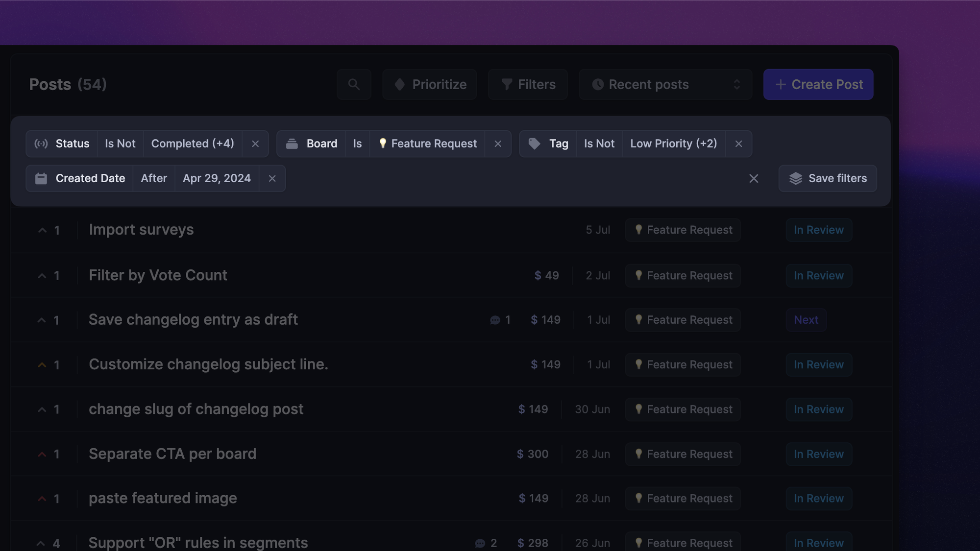Edit the Apr 29, 2024 date value

[217, 178]
